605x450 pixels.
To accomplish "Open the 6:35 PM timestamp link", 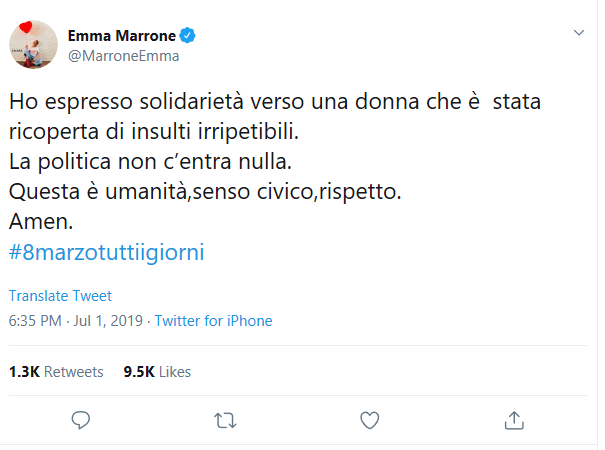I will 36,321.
